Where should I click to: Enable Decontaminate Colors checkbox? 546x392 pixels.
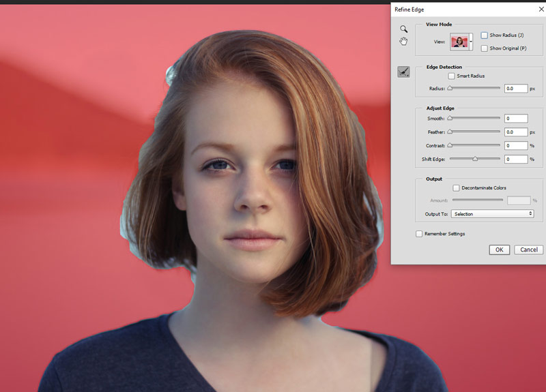coord(456,188)
